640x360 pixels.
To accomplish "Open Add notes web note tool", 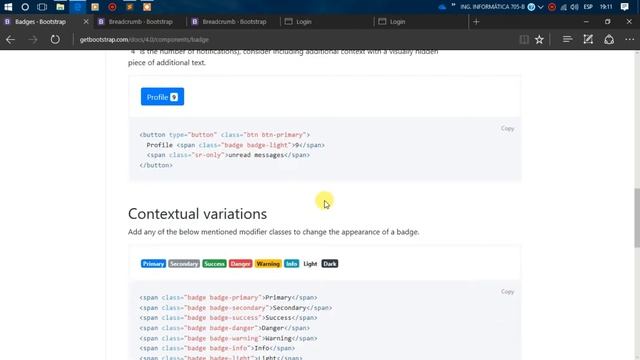I will 588,40.
